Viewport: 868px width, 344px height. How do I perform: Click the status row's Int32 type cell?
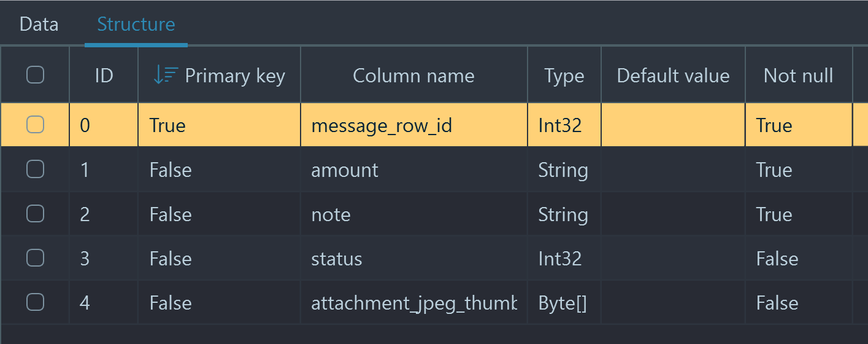560,259
